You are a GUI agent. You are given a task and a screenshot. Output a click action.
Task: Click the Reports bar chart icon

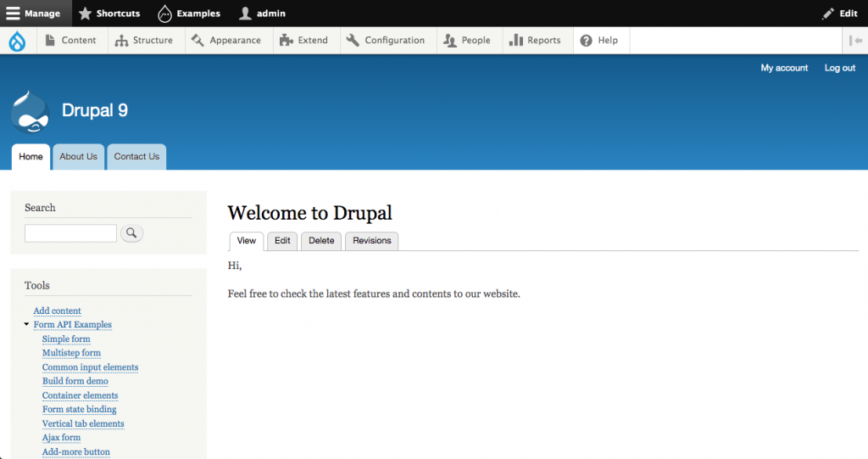(x=516, y=40)
